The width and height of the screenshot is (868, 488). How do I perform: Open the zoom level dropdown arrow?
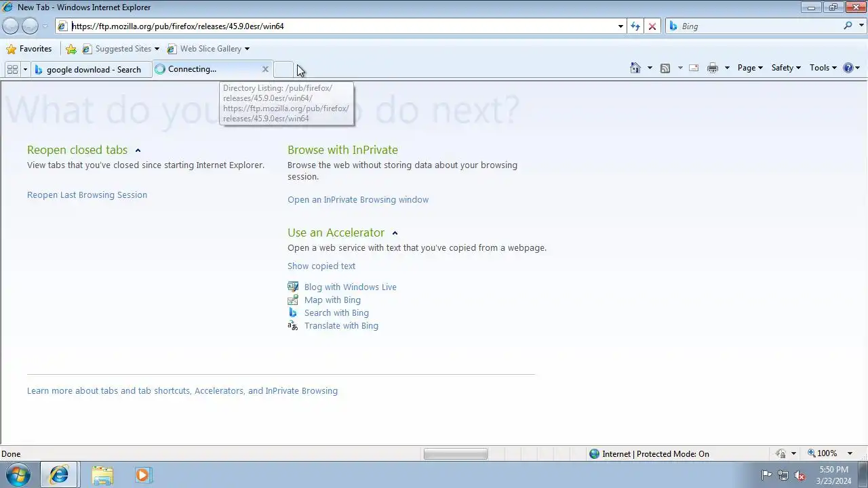click(850, 454)
